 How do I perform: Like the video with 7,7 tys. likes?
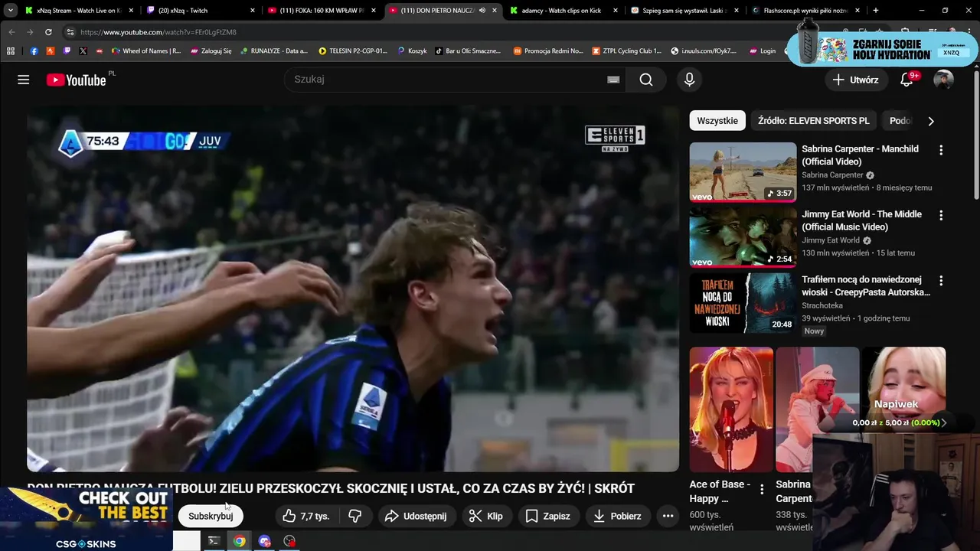tap(305, 516)
